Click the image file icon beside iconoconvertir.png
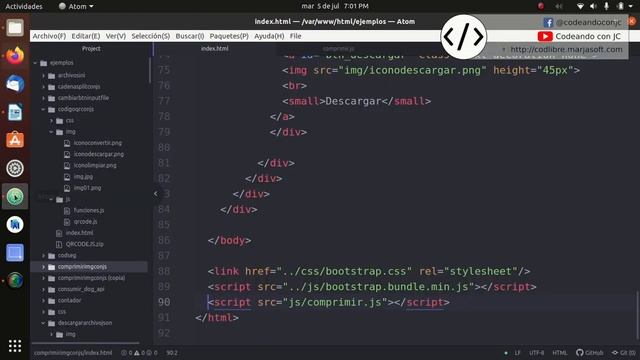 click(67, 143)
